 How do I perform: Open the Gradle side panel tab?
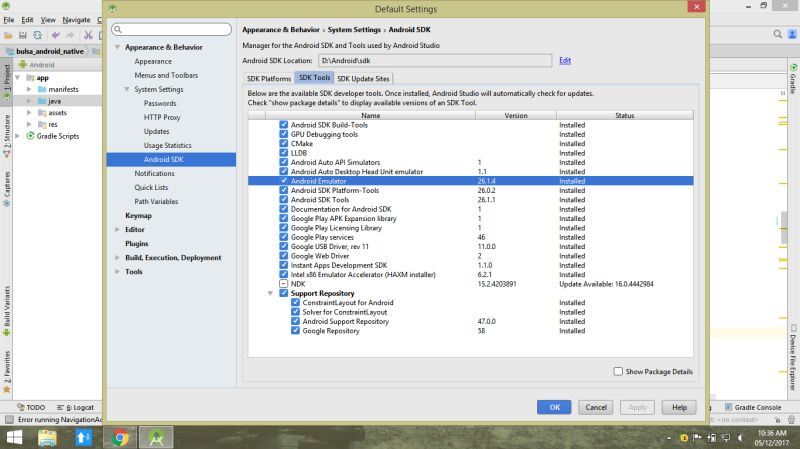[793, 79]
